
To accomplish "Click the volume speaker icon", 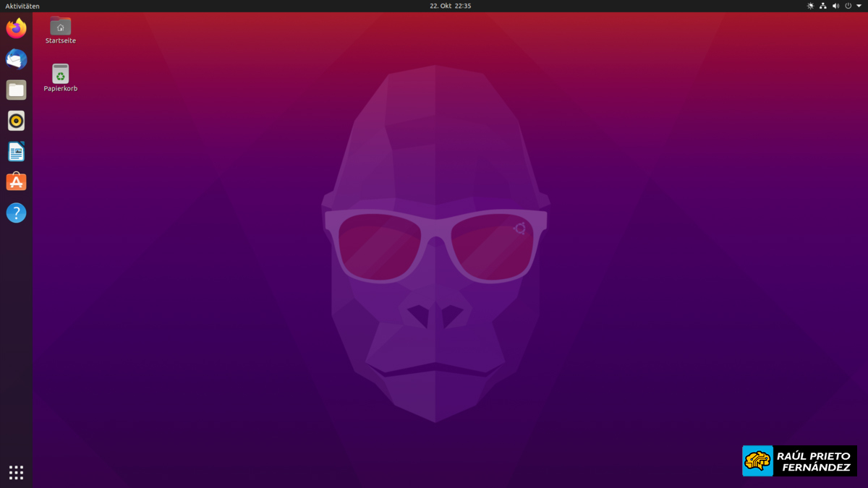I will pos(835,6).
